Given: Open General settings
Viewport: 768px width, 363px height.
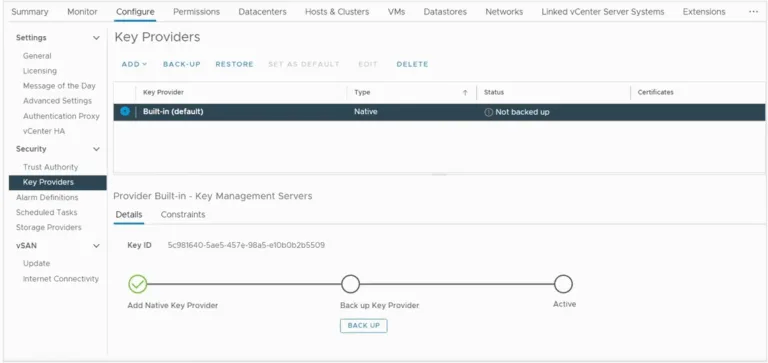Looking at the screenshot, I should coord(37,56).
